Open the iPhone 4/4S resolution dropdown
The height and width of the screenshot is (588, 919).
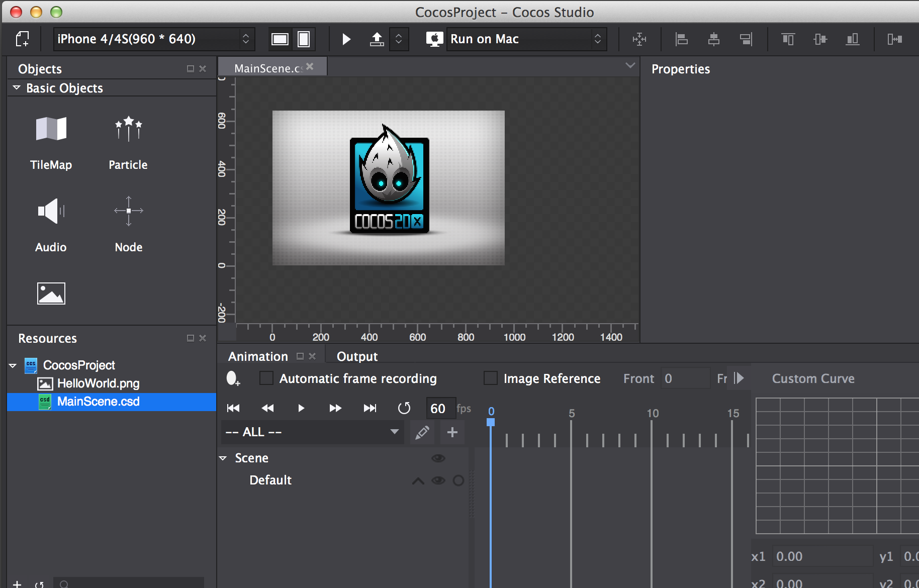click(154, 39)
